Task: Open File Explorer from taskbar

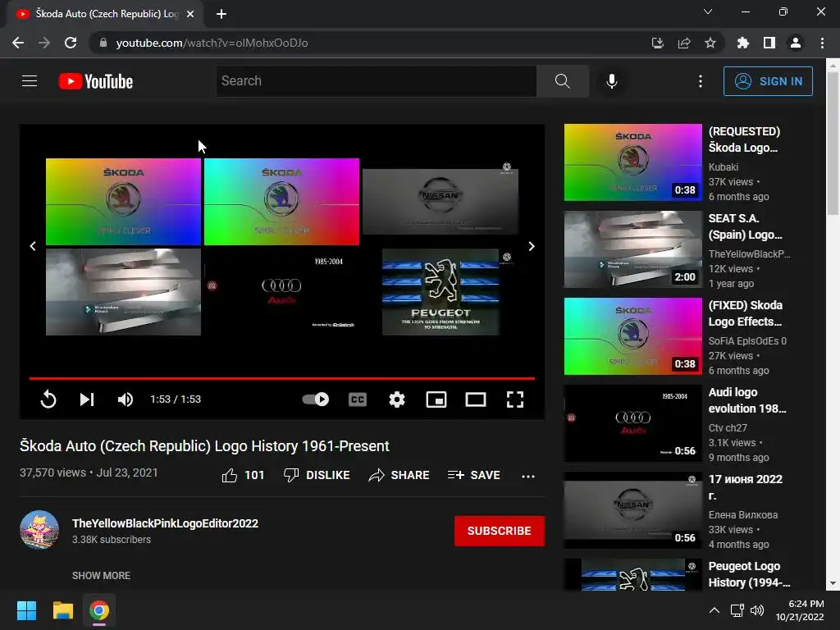Action: 62,610
